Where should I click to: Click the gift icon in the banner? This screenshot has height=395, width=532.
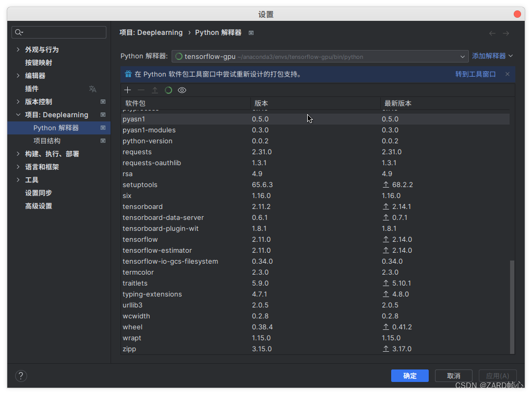point(128,74)
